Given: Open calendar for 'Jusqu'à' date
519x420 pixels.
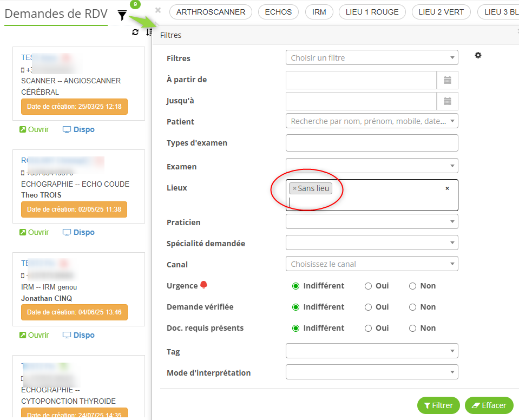Looking at the screenshot, I should click(447, 101).
